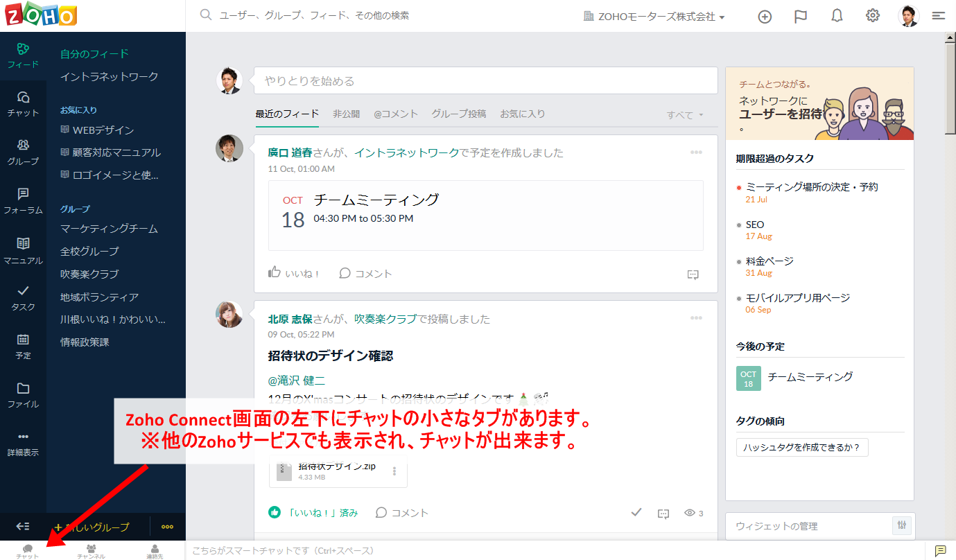This screenshot has width=956, height=560.
Task: Open overdue task ミーティング場所の決定・予約
Action: 812,186
